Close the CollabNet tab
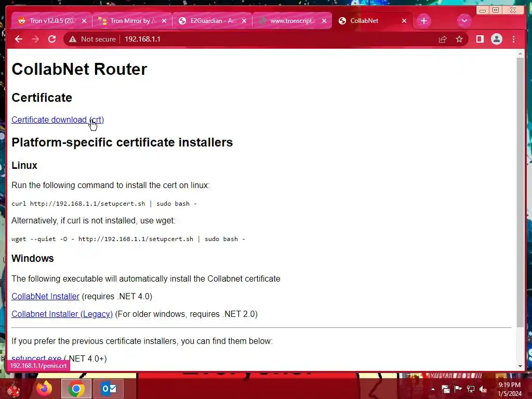The image size is (532, 399). click(x=404, y=21)
